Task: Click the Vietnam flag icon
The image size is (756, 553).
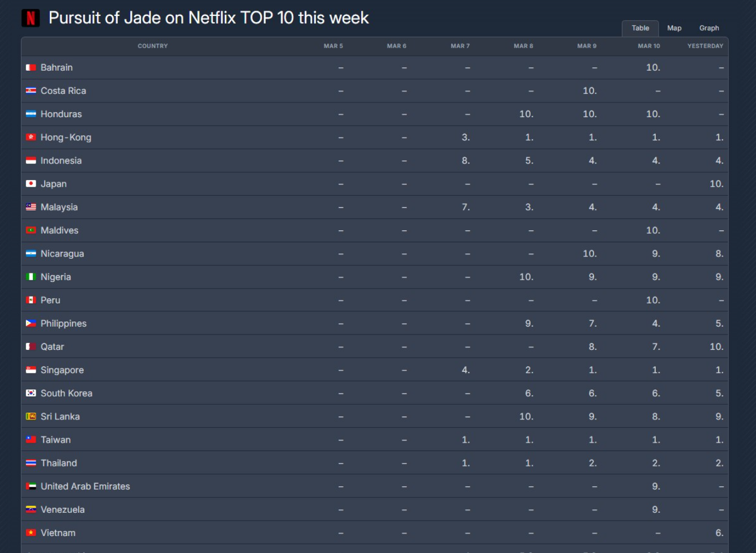Action: click(31, 533)
